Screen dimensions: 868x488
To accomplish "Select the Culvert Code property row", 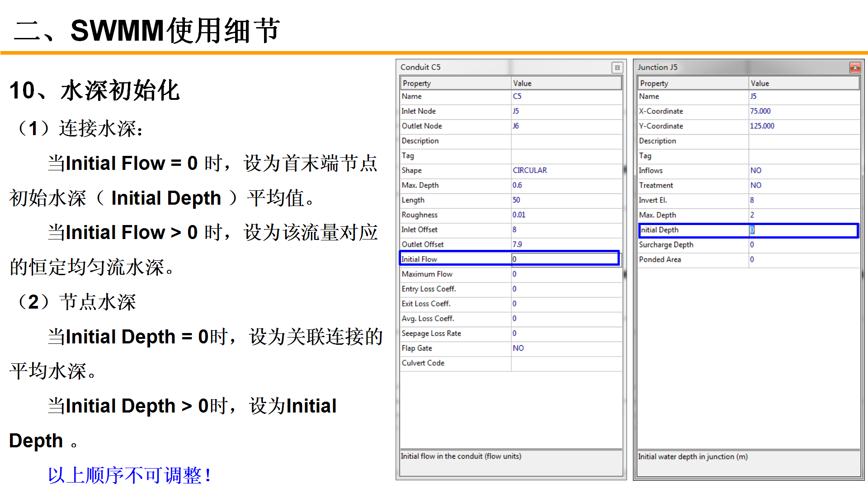I will (x=423, y=363).
